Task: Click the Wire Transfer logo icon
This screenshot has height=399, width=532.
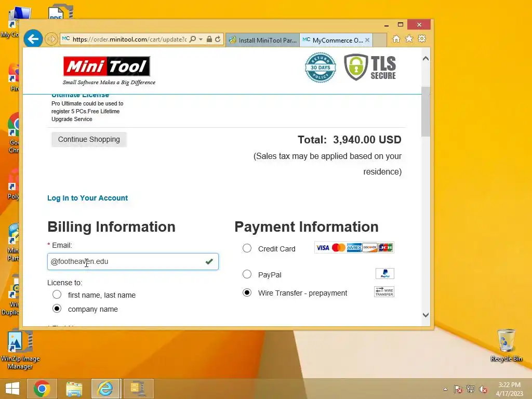Action: (x=384, y=292)
